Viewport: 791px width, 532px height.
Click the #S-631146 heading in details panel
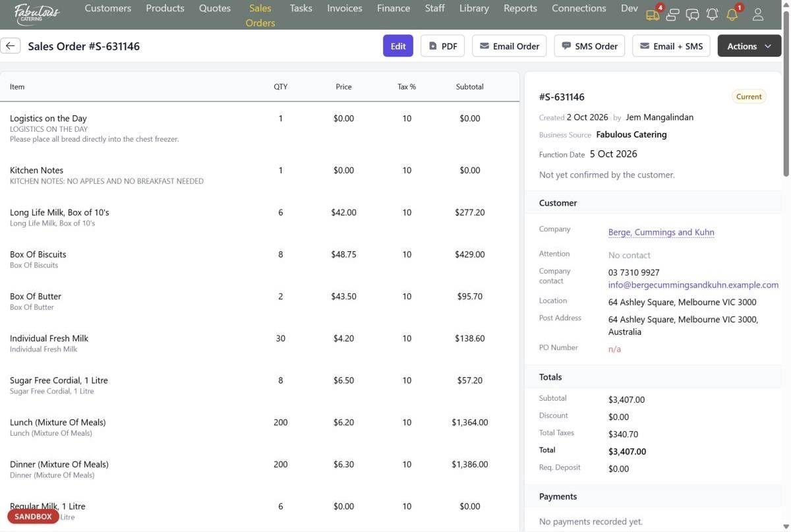[562, 97]
